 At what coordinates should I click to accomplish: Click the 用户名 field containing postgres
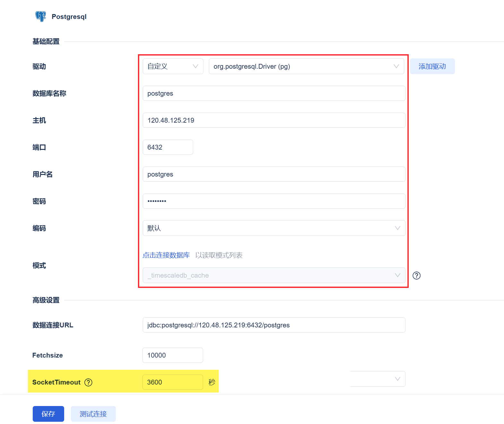[x=274, y=174]
